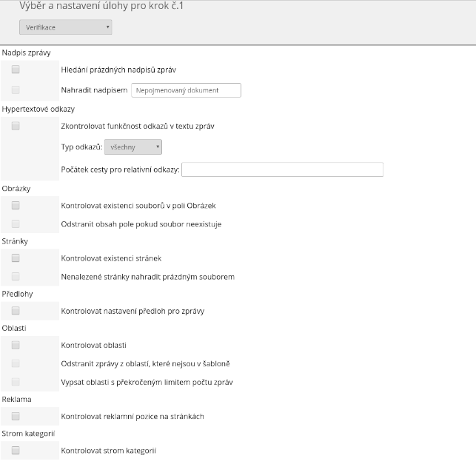Viewport: 476px width, 464px height.
Task: Click the Kontrolovat oblasti label text
Action: pyautogui.click(x=93, y=345)
